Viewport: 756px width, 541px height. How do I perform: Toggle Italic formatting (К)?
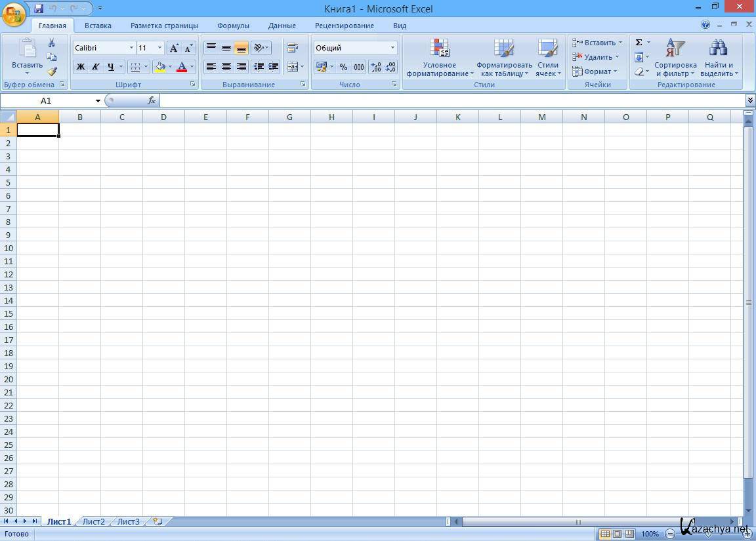pyautogui.click(x=96, y=67)
